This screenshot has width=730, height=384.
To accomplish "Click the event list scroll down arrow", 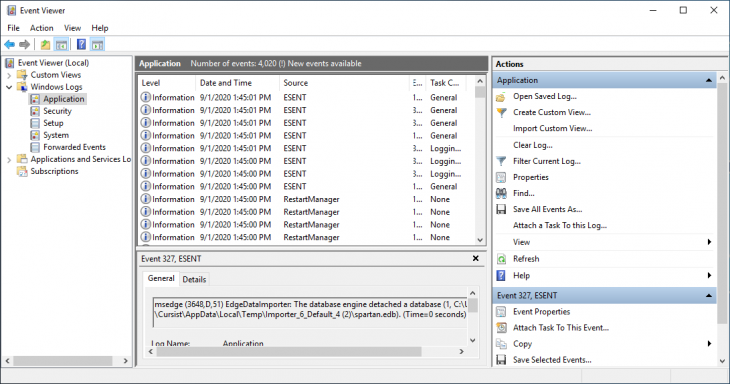I will (x=480, y=240).
